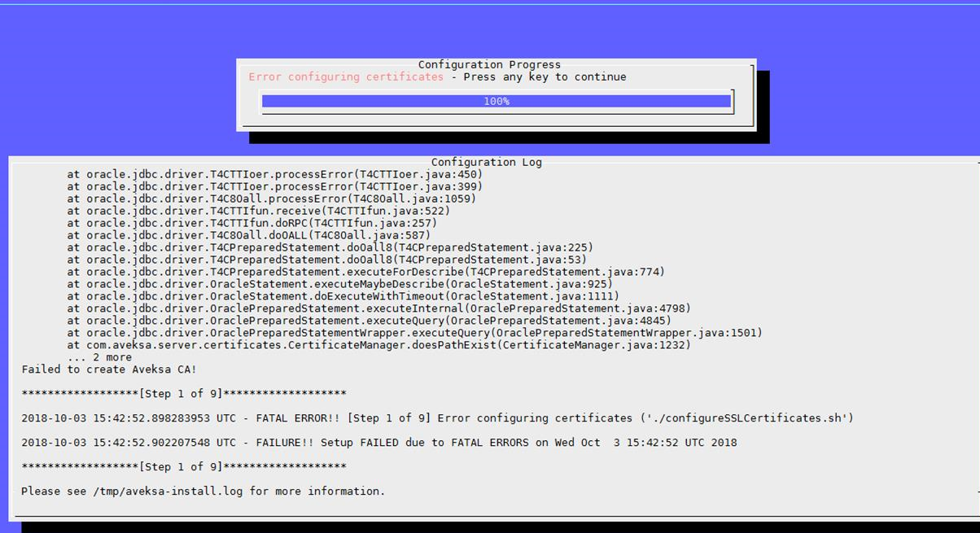
Task: Click the T4CTTIfun.receive stack trace line
Action: 258,211
